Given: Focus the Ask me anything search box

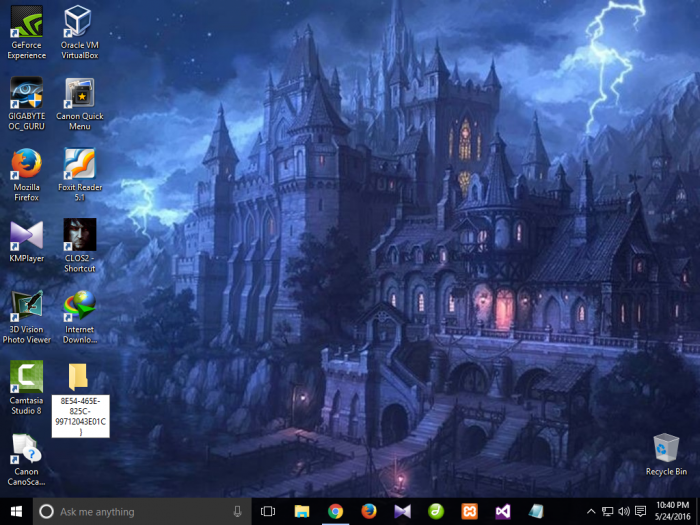Looking at the screenshot, I should 142,512.
